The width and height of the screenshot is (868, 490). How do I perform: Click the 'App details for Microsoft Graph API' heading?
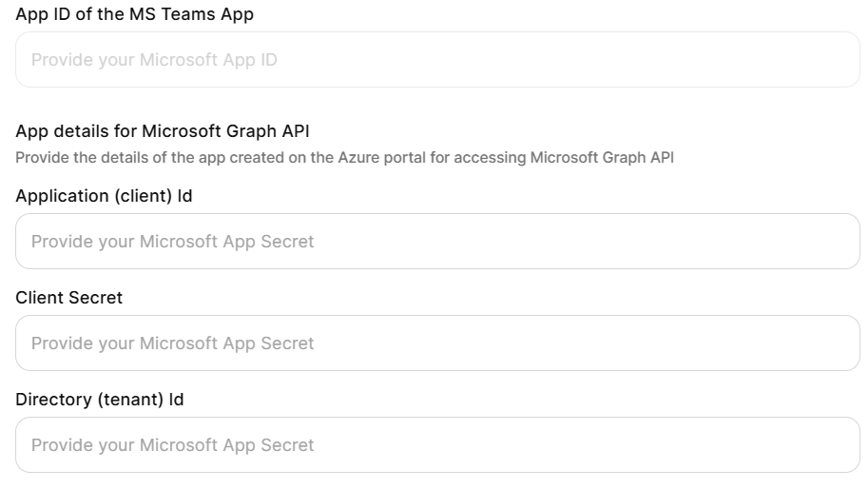click(163, 130)
